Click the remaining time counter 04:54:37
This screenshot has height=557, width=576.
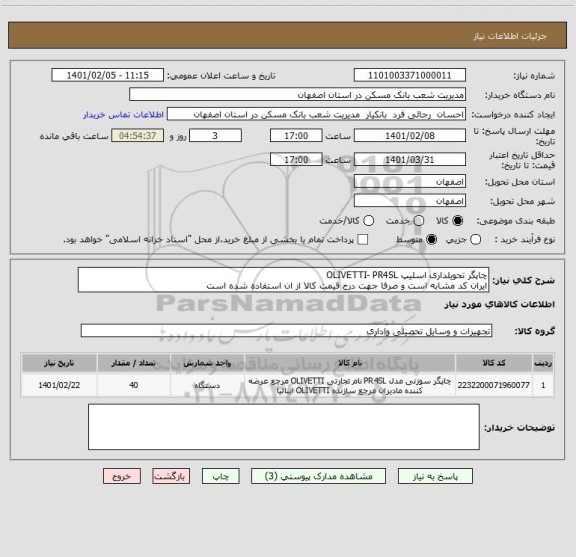138,136
